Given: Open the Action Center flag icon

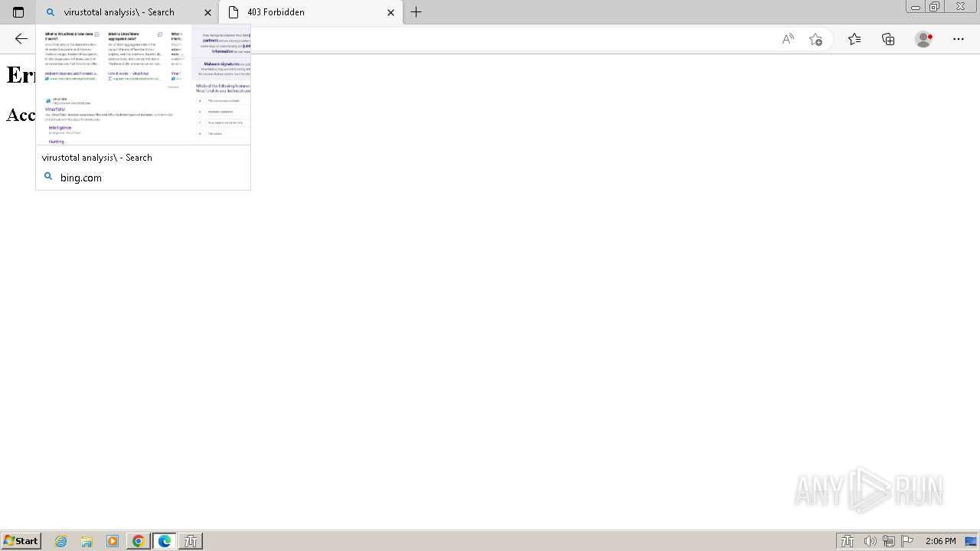Looking at the screenshot, I should (907, 541).
